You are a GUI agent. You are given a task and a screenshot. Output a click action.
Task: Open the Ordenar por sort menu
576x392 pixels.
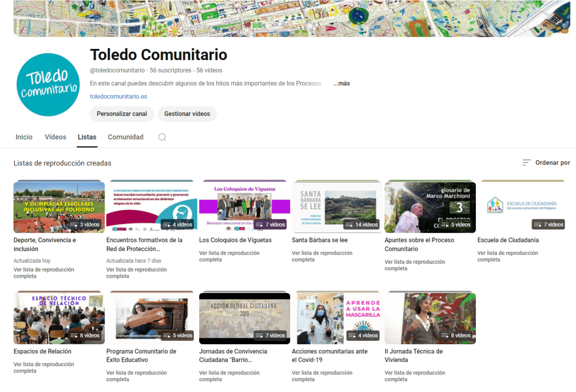[546, 163]
